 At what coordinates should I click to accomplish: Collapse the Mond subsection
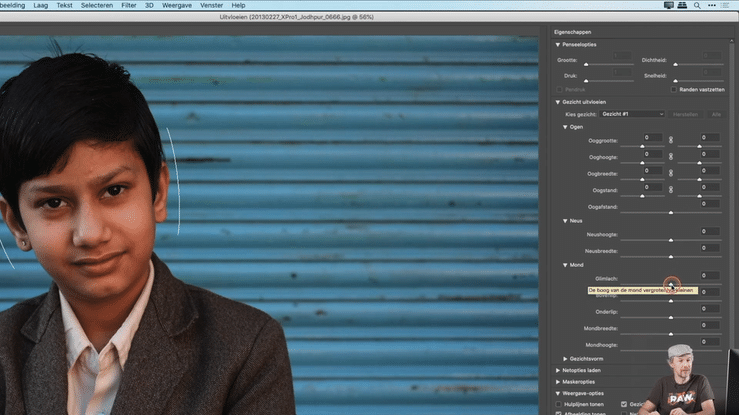tap(565, 265)
